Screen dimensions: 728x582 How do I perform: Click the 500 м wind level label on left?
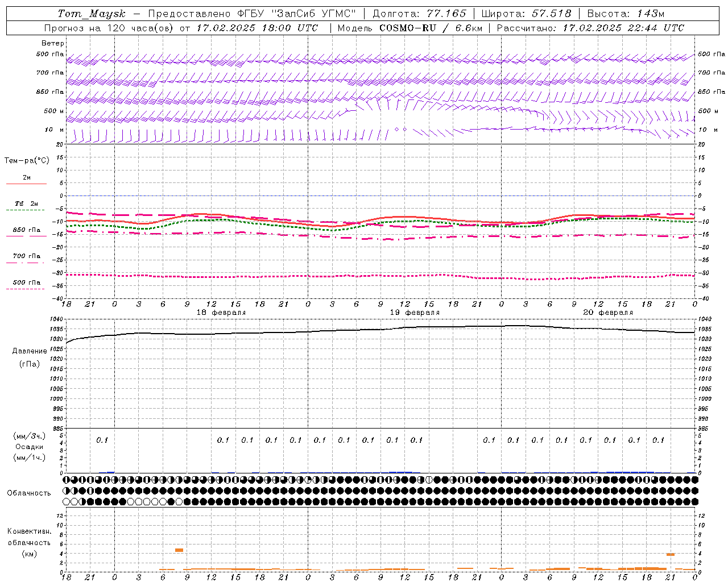[x=54, y=111]
